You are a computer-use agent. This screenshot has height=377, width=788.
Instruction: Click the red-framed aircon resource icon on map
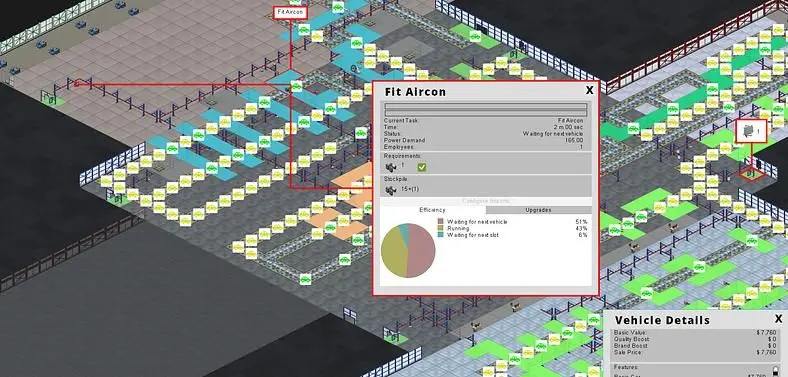tap(751, 131)
